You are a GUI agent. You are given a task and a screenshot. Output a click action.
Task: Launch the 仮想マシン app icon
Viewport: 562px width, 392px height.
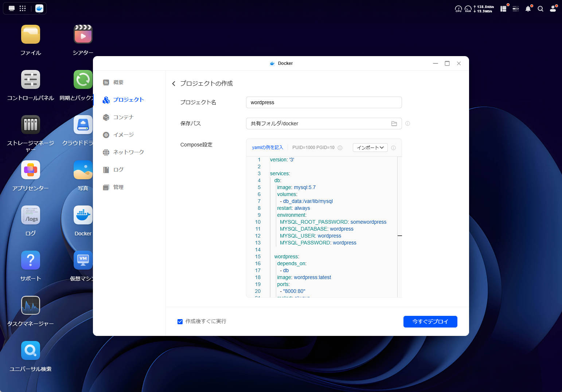pos(83,260)
